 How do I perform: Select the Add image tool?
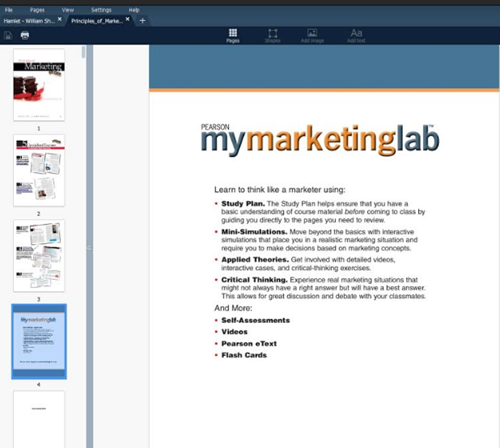point(312,36)
